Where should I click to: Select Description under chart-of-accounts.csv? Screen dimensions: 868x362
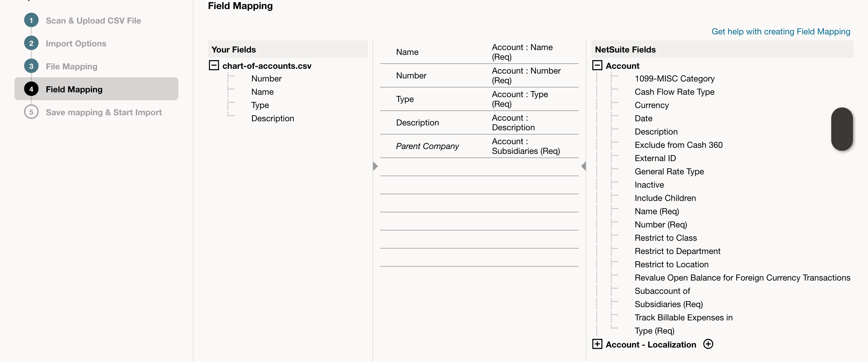click(272, 119)
